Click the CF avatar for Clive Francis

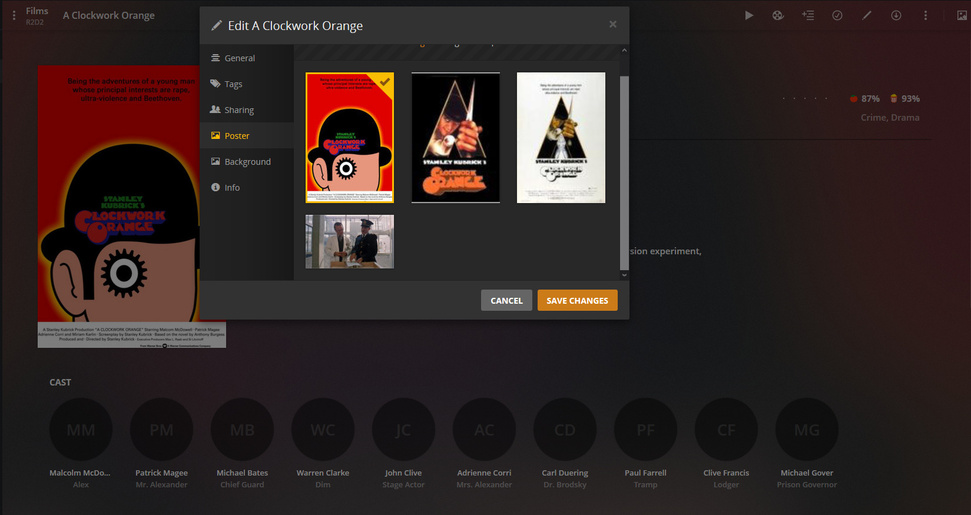click(726, 430)
